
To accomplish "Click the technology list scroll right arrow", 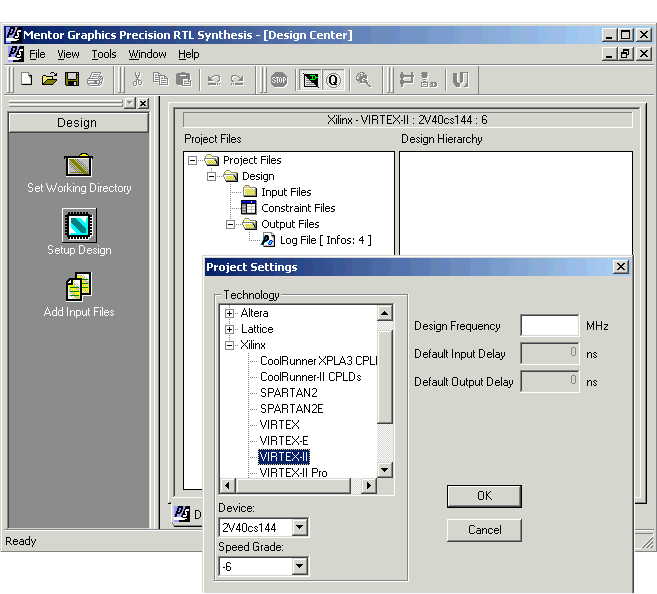I will pos(368,485).
